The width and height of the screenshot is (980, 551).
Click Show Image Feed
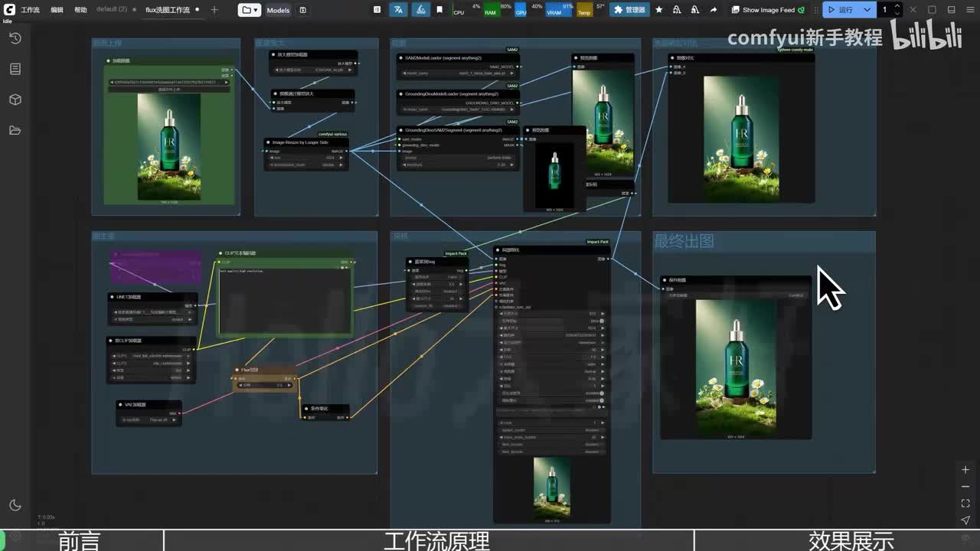768,10
